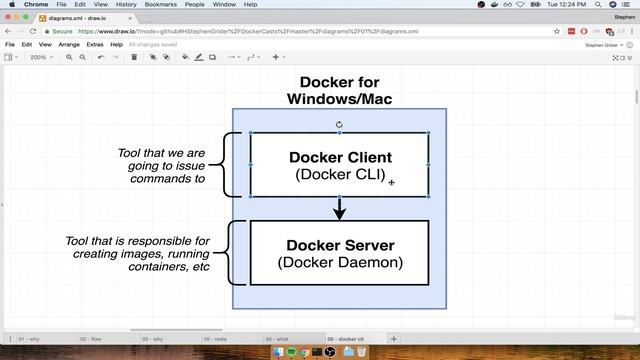Click the browser back arrow
The height and width of the screenshot is (360, 640).
point(8,31)
